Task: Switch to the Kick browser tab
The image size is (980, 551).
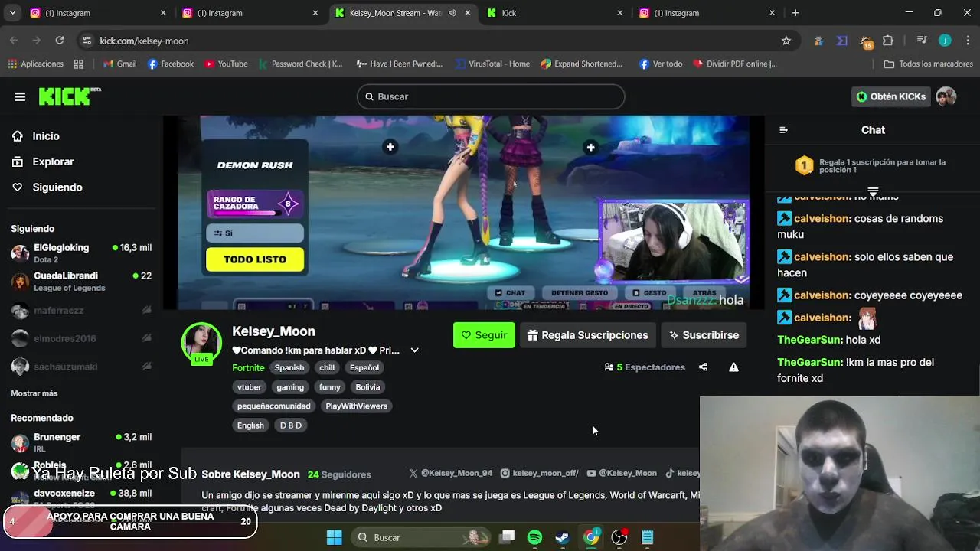Action: (x=555, y=13)
